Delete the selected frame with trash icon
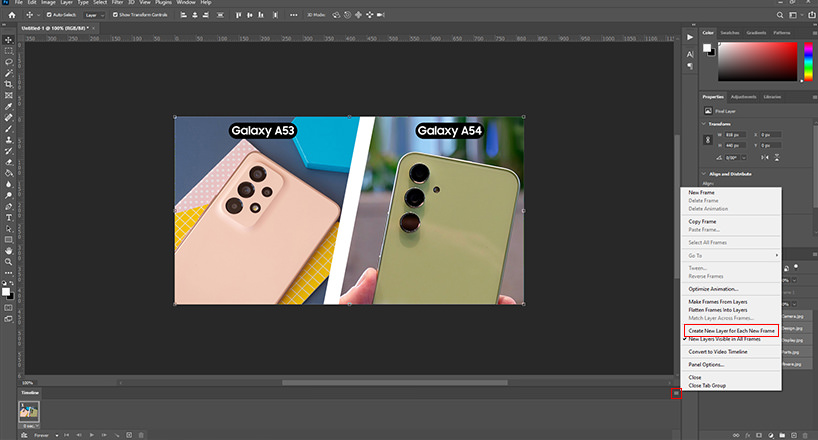The height and width of the screenshot is (440, 818). click(141, 435)
